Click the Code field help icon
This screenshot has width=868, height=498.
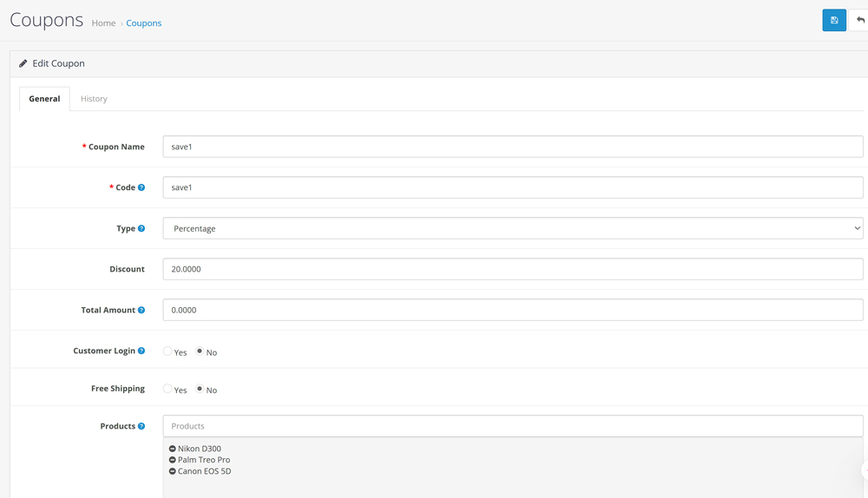(141, 187)
